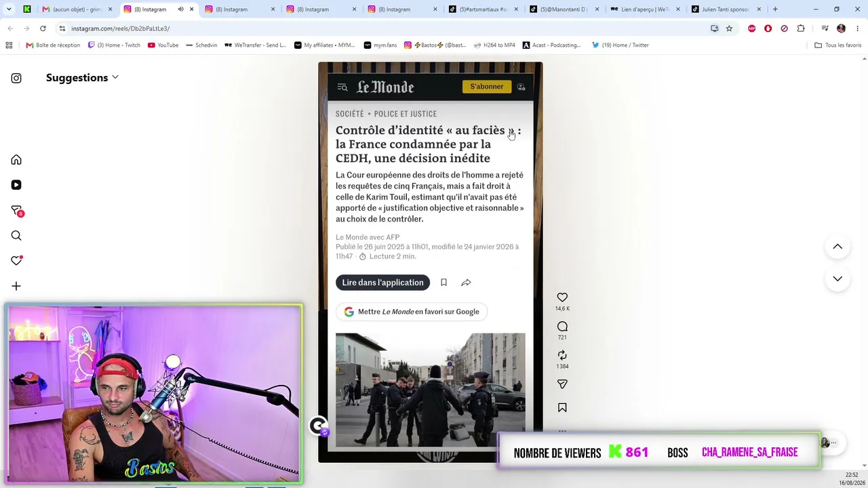Open the Instagram Home feed

click(16, 160)
